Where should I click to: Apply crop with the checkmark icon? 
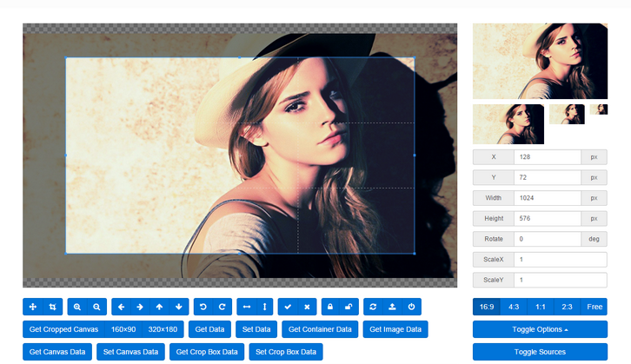tap(288, 307)
